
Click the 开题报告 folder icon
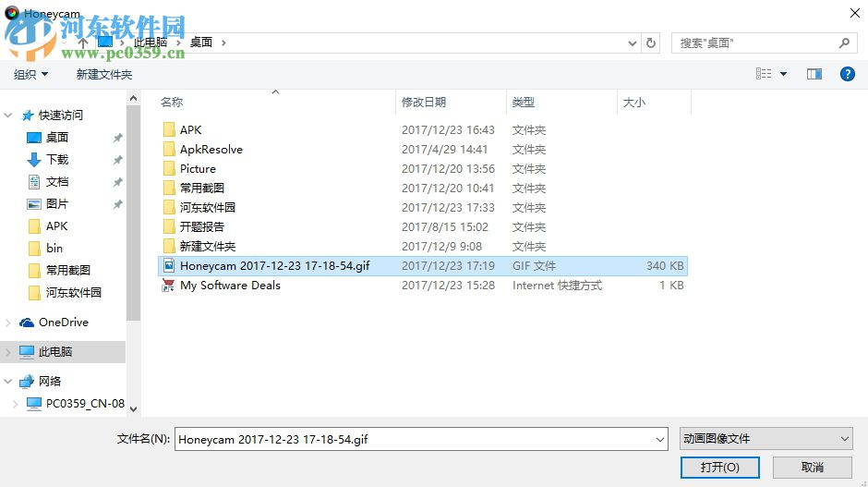click(169, 226)
